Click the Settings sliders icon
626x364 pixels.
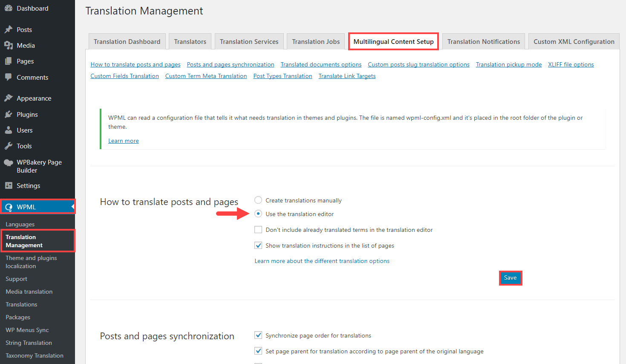[9, 185]
